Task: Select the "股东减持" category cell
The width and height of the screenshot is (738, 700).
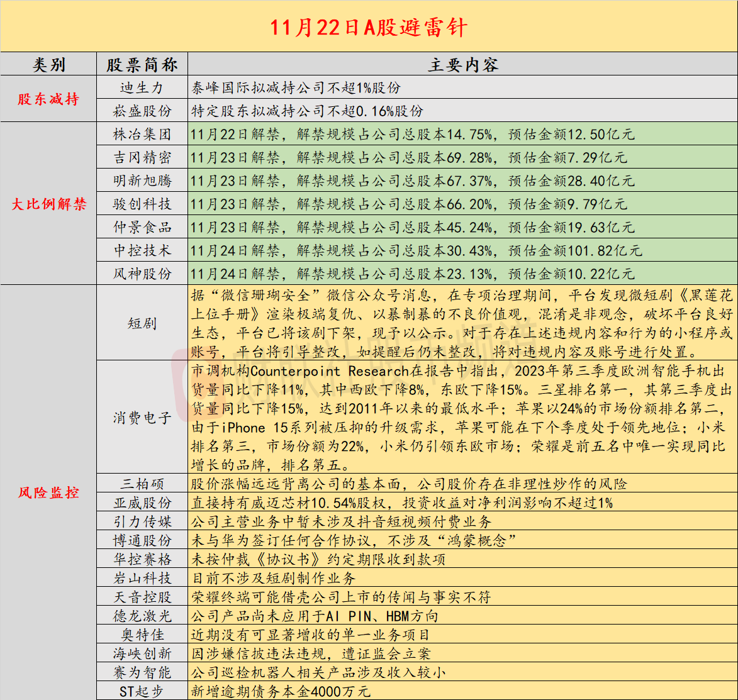Action: (48, 99)
